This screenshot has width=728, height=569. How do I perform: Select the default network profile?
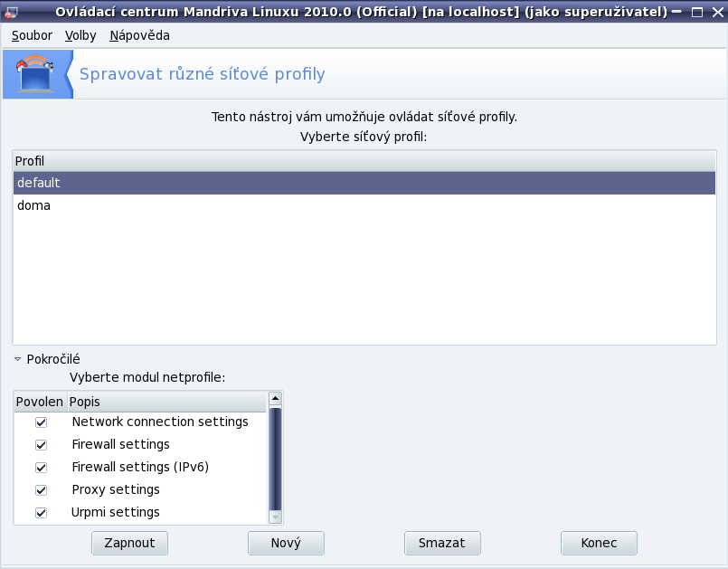[364, 183]
